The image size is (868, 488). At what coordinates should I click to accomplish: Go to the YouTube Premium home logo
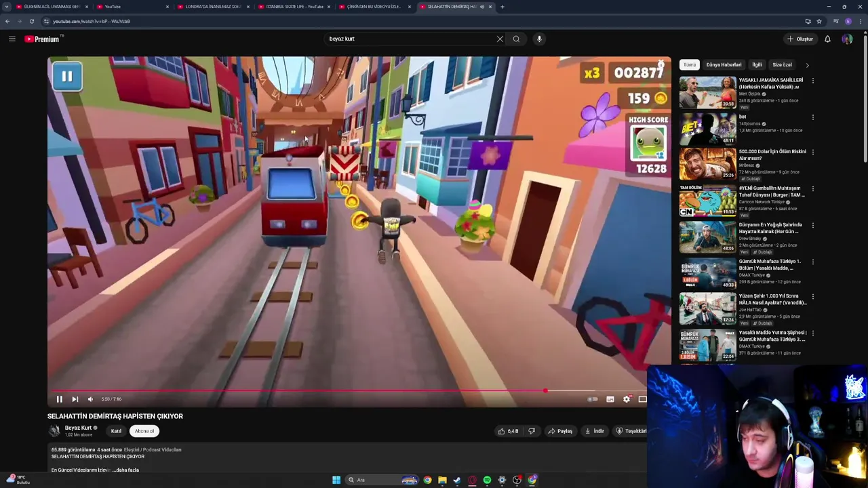42,39
